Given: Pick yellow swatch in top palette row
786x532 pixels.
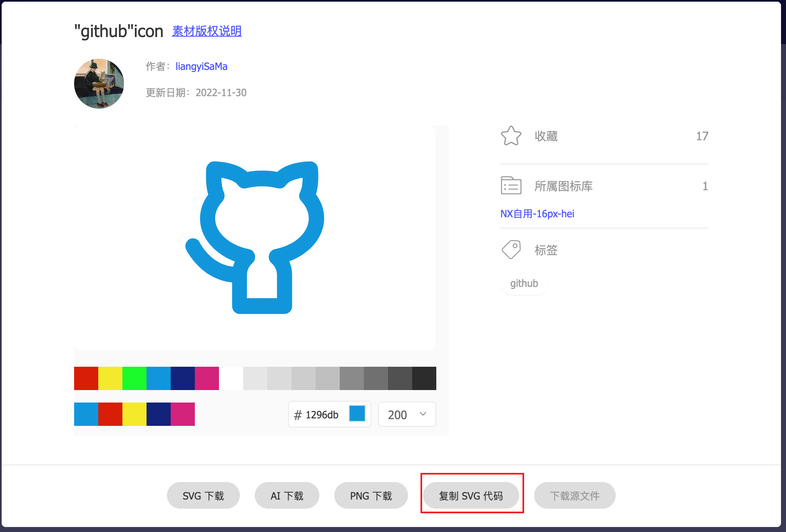Looking at the screenshot, I should point(110,378).
